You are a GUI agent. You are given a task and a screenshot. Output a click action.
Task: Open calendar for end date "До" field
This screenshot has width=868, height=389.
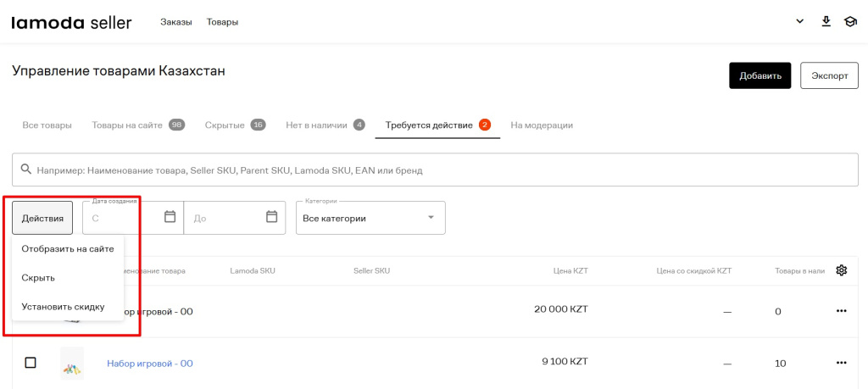pyautogui.click(x=271, y=217)
